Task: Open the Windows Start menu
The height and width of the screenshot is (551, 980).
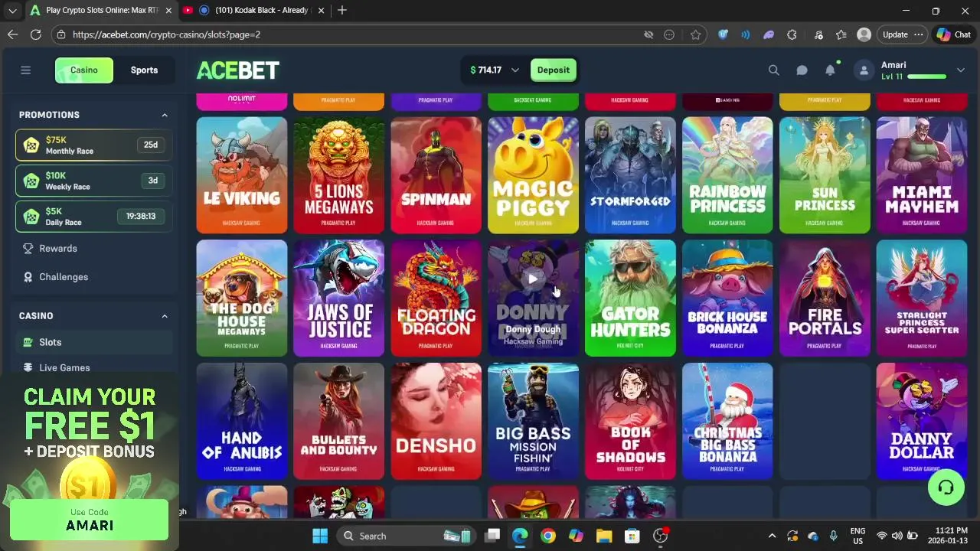Action: [320, 536]
